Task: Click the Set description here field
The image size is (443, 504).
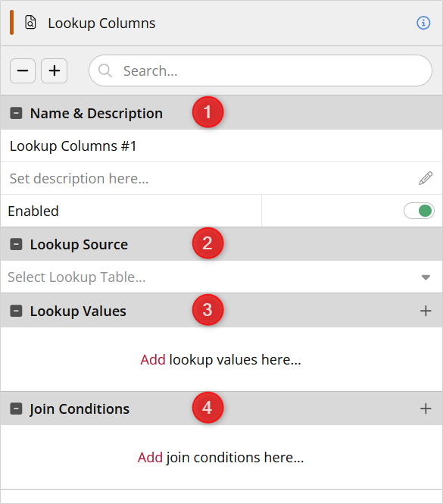Action: point(221,178)
